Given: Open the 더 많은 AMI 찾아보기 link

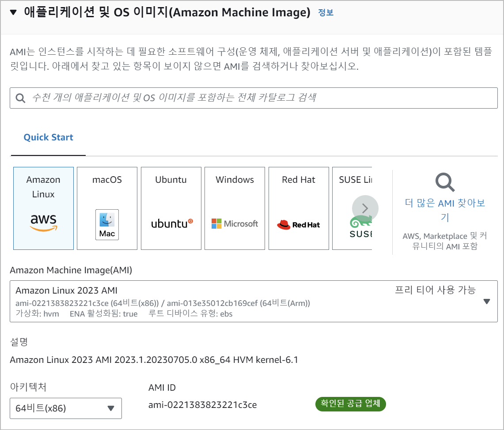Looking at the screenshot, I should click(445, 210).
